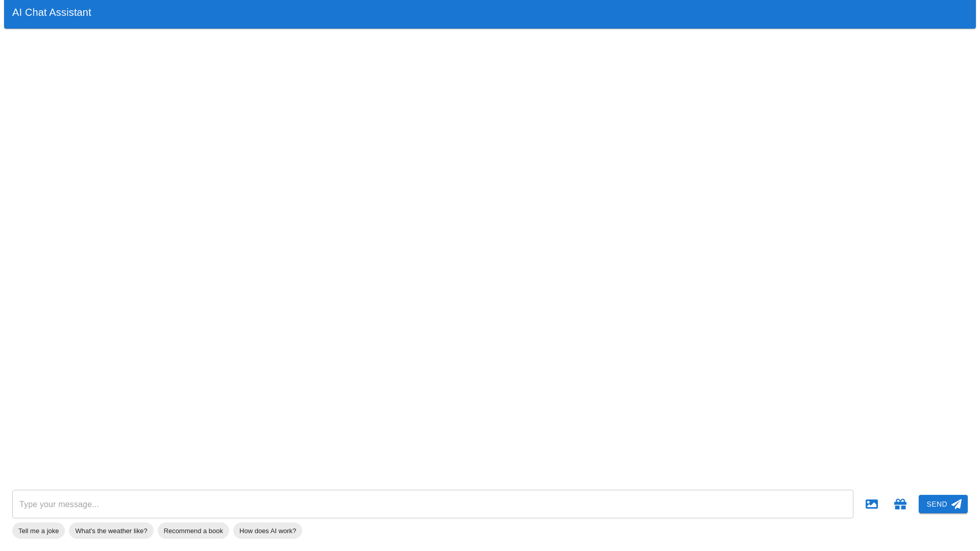Click the "How does AI work?" chip
Image resolution: width=980 pixels, height=551 pixels.
267,531
